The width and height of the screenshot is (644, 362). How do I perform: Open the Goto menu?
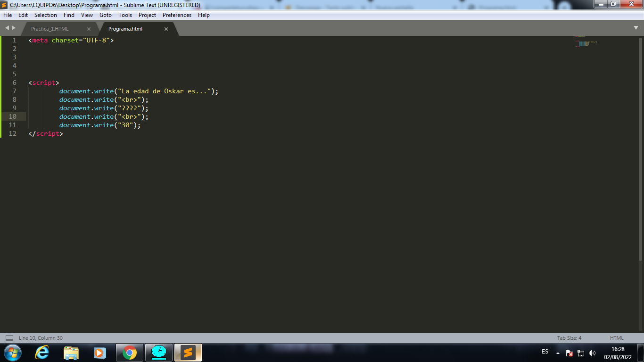point(106,15)
